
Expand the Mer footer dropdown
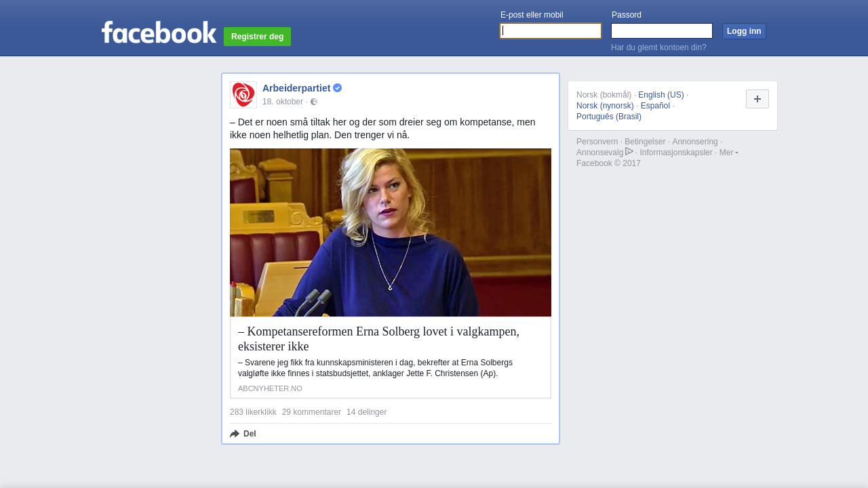[x=728, y=152]
